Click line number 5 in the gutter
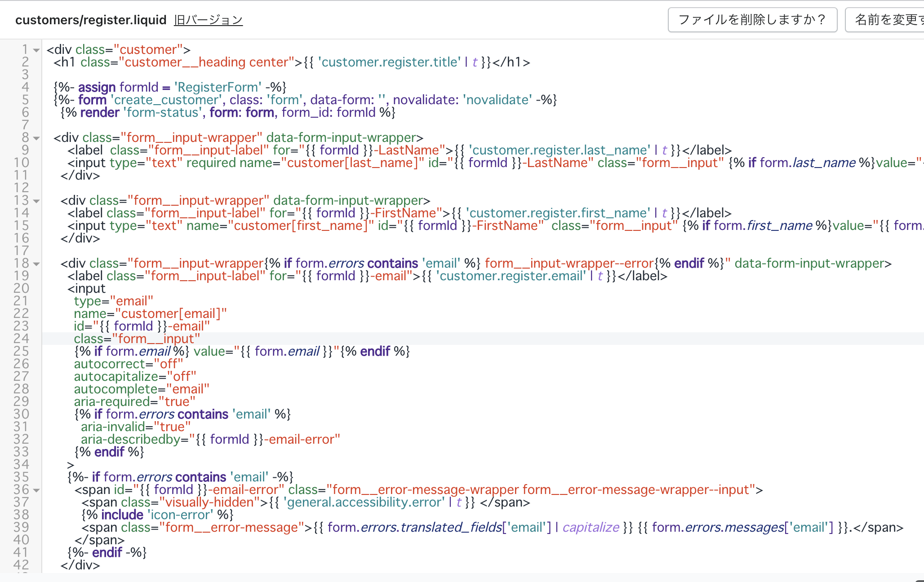This screenshot has height=582, width=924. tap(25, 100)
